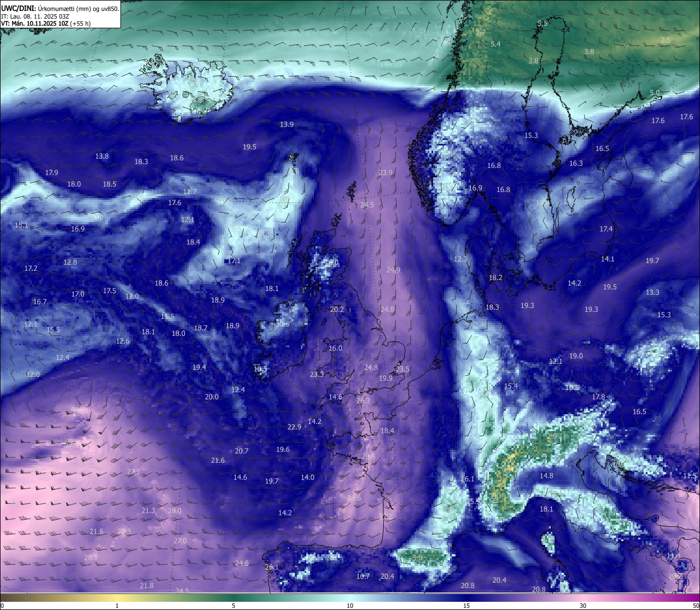Click the map value 21.6
Viewport: 700px width, 610px height.
(x=218, y=460)
